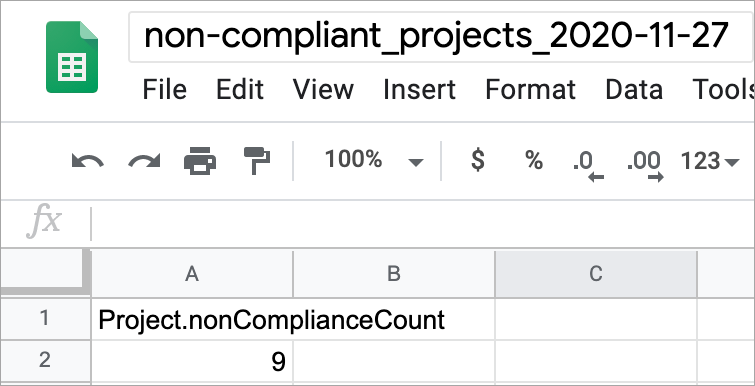
Task: Format as currency with dollar icon
Action: [477, 160]
